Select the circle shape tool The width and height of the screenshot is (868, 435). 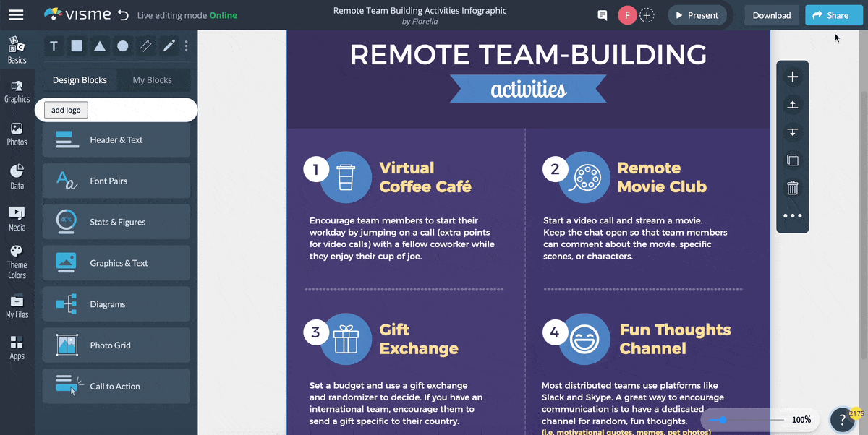(123, 46)
